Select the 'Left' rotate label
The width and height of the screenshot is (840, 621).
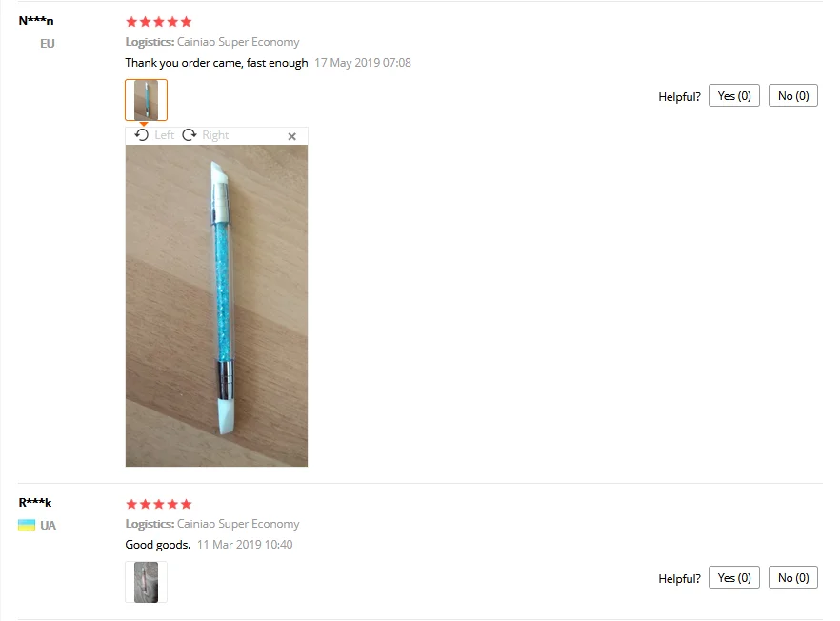coord(164,135)
